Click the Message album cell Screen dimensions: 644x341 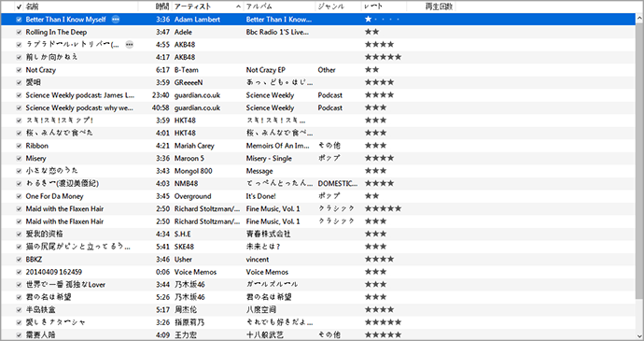[x=259, y=171]
